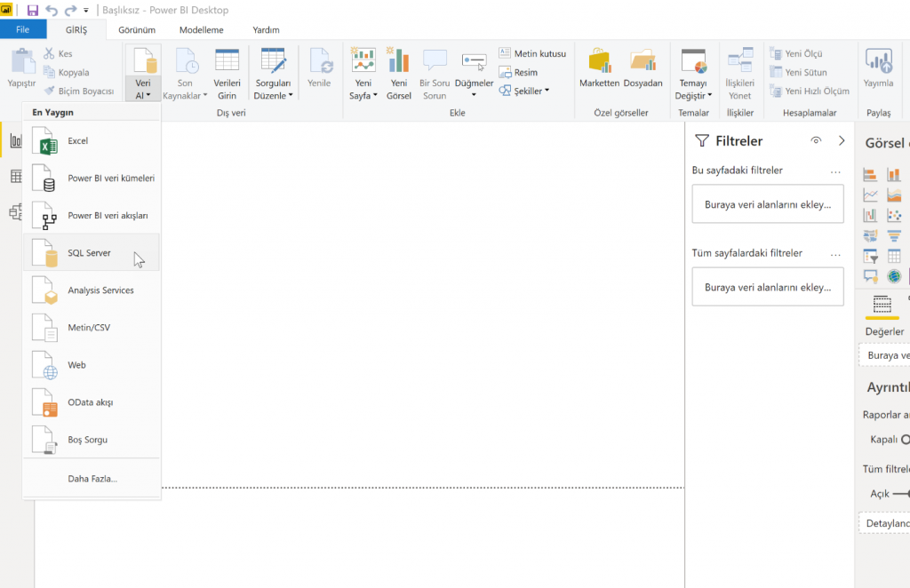Select the table visual icon

pyautogui.click(x=894, y=256)
